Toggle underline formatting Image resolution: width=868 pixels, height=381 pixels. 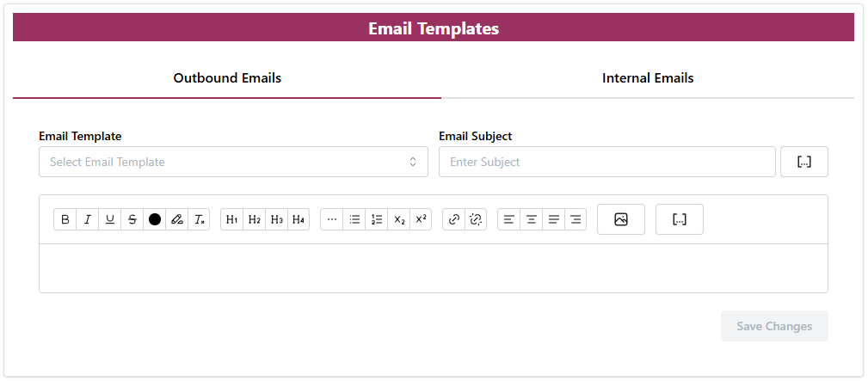coord(110,219)
